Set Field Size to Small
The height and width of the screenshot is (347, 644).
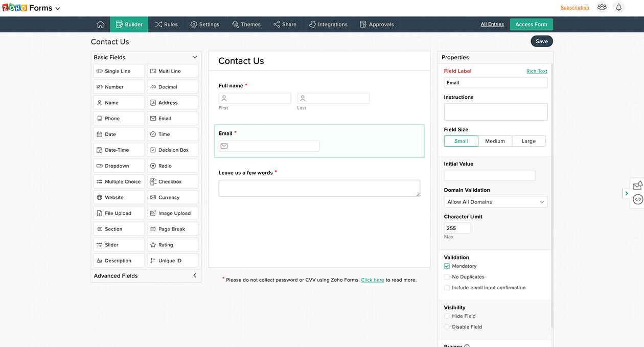pos(461,141)
